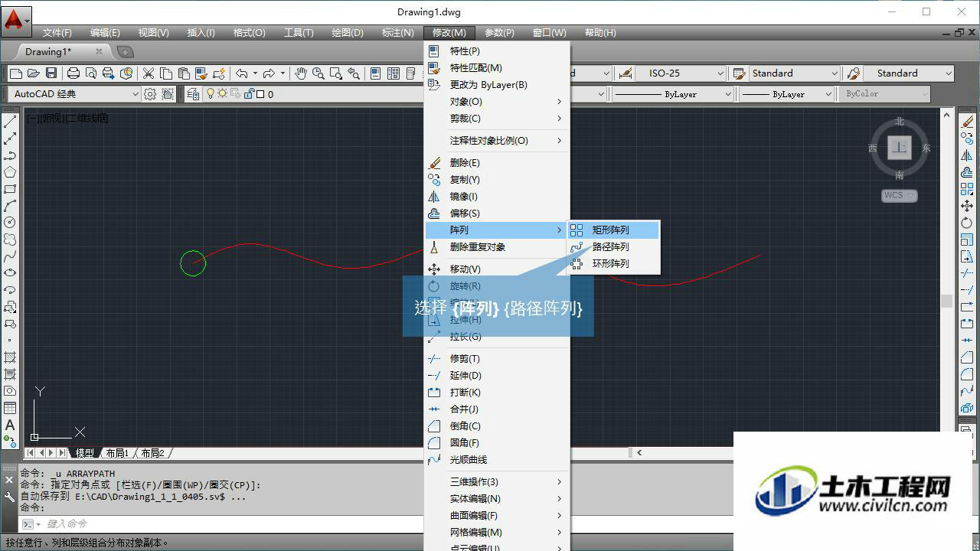
Task: Open the undo history dropdown arrow
Action: pos(255,73)
